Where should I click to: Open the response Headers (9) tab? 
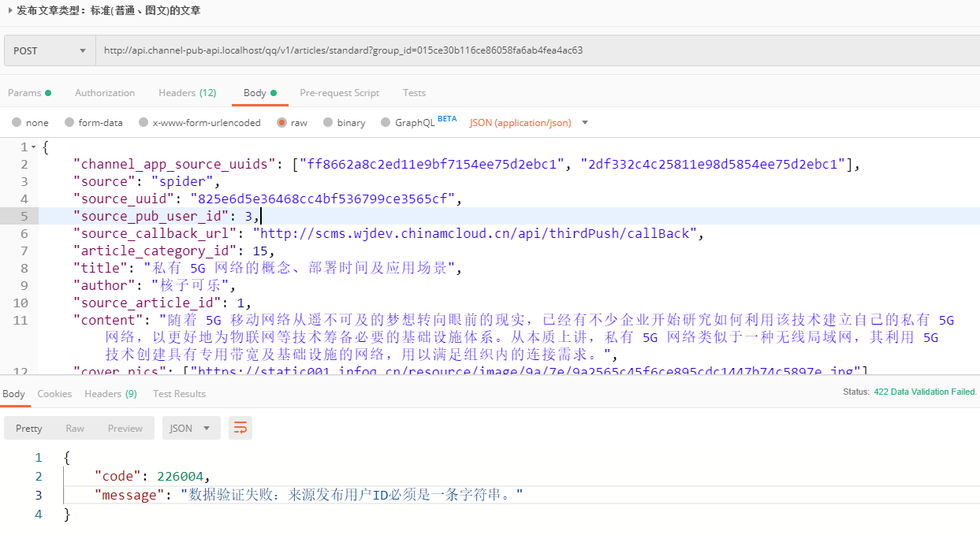pos(110,394)
